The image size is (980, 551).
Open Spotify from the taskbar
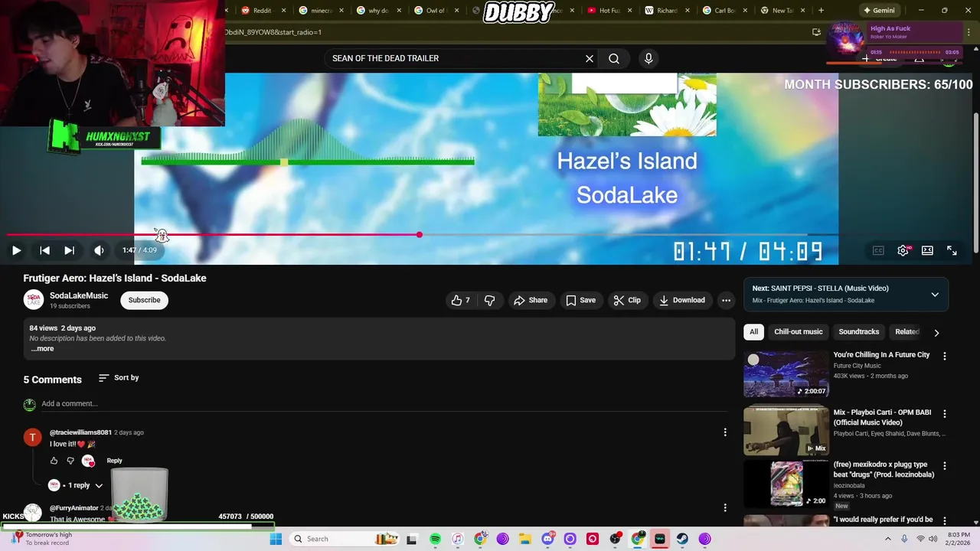(435, 539)
